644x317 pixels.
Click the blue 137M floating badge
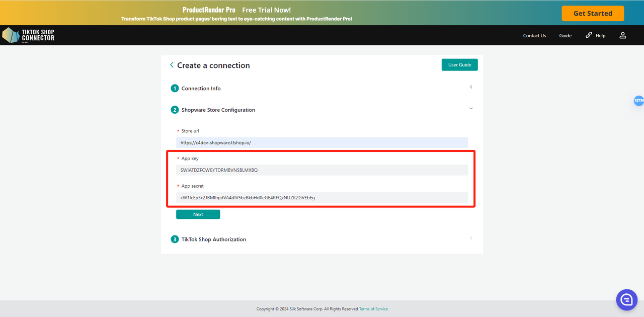(638, 101)
